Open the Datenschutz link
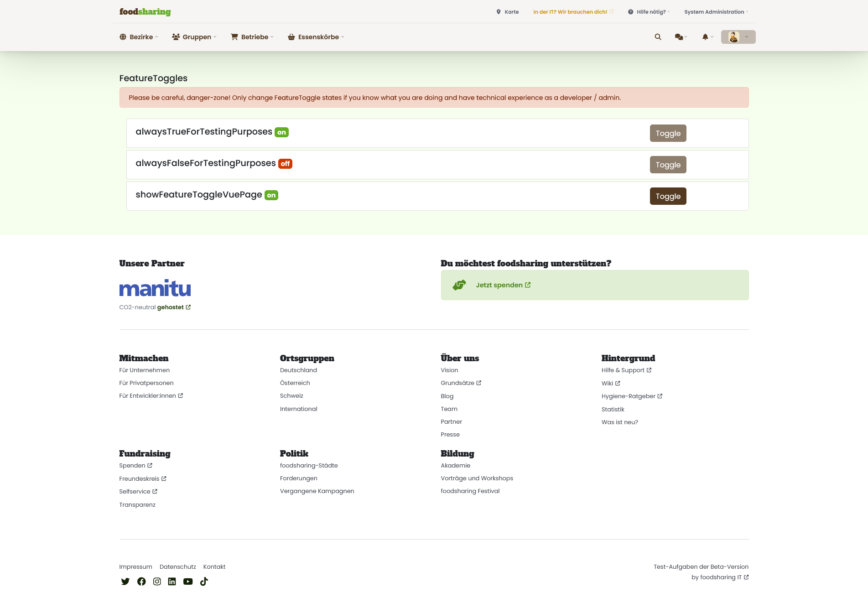The image size is (868, 613). [178, 567]
